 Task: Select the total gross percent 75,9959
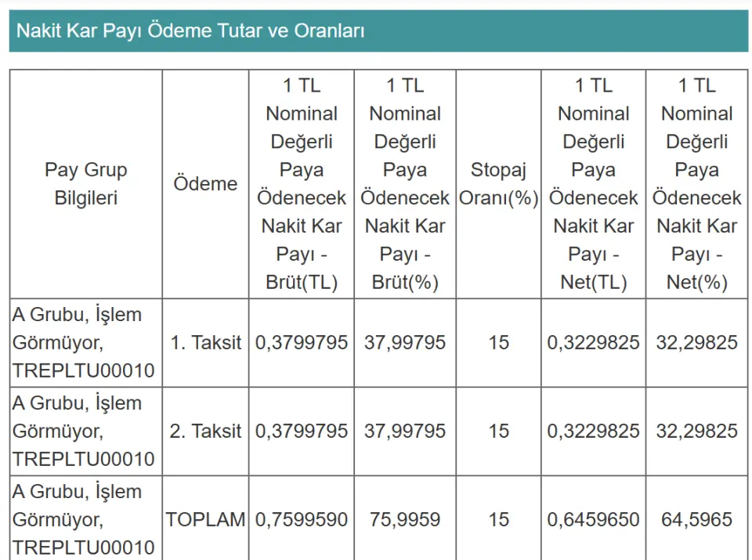point(405,519)
